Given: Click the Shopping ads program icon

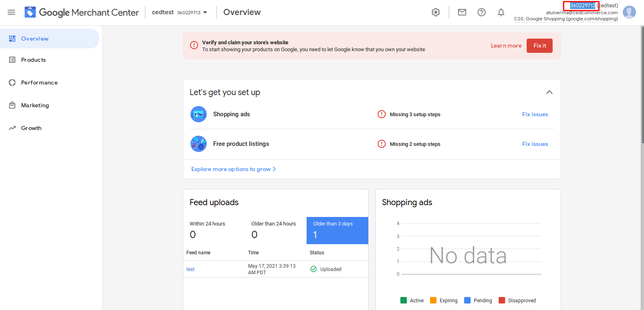Looking at the screenshot, I should pos(199,114).
